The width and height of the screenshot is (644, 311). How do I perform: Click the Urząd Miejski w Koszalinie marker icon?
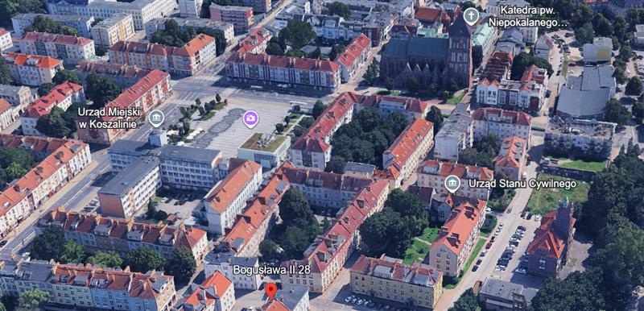point(156,118)
